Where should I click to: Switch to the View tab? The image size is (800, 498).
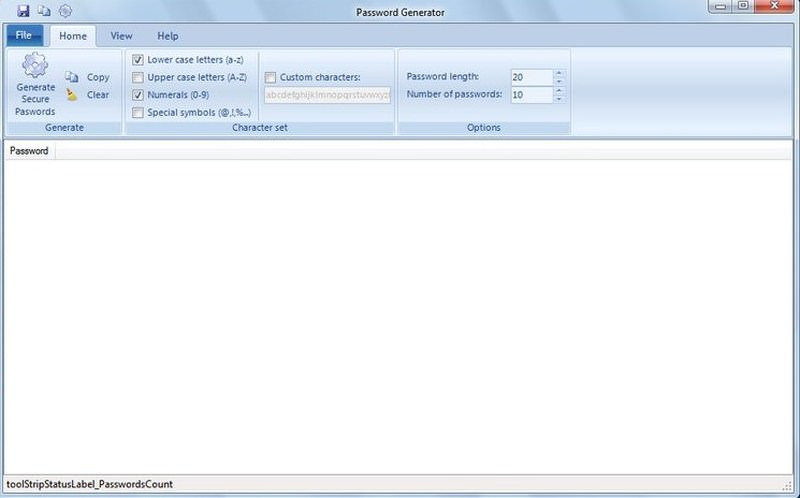click(121, 36)
